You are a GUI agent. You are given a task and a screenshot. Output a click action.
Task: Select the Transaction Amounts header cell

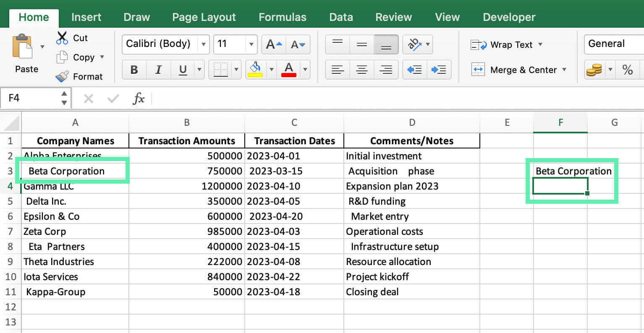point(187,141)
